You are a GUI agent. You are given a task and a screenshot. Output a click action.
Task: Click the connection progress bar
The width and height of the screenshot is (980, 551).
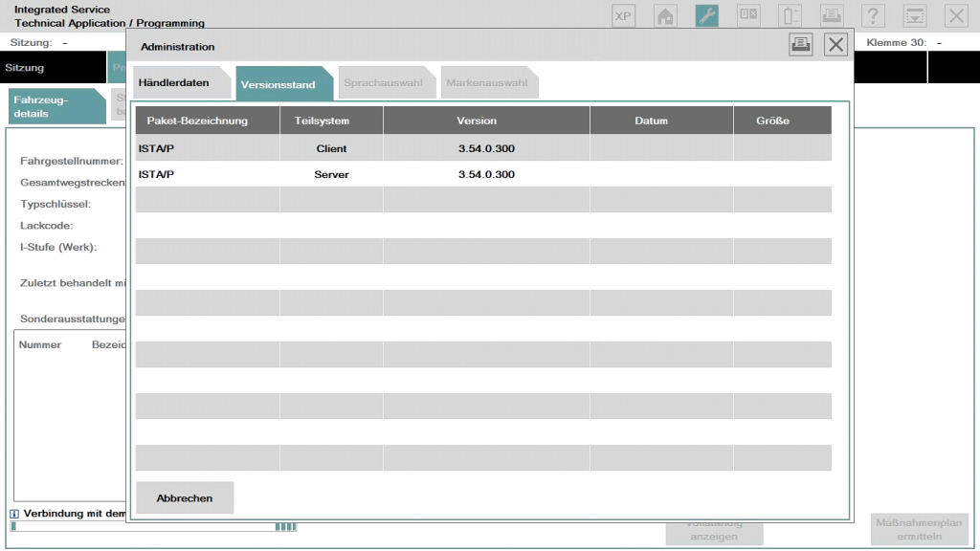[x=153, y=527]
